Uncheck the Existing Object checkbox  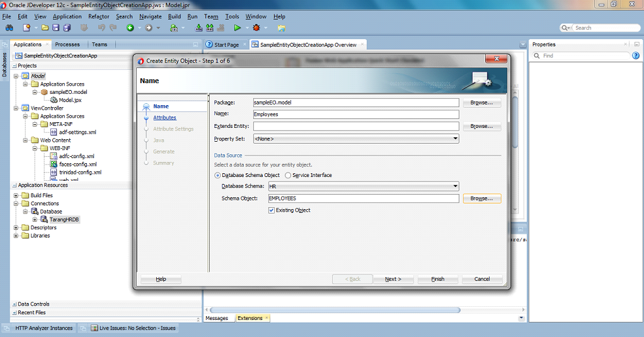tap(272, 210)
